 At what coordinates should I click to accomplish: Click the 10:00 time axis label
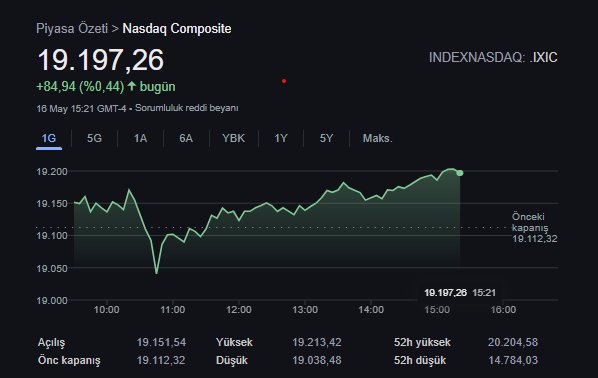pos(106,310)
